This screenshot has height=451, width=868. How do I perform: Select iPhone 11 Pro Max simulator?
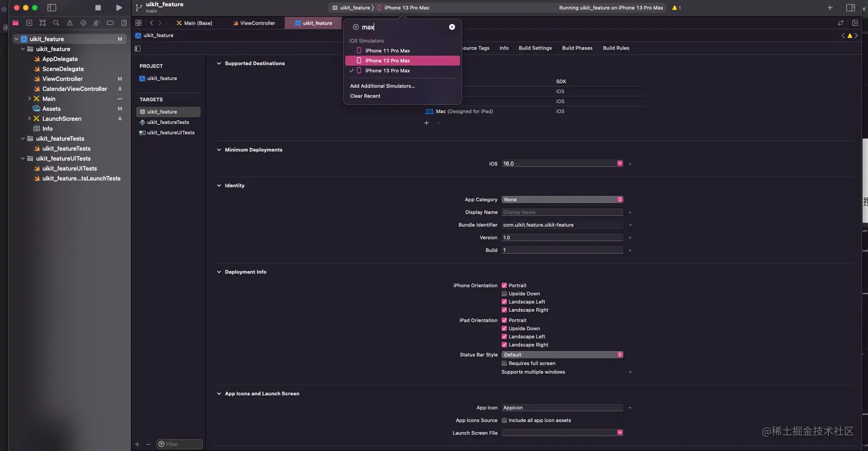402,51
